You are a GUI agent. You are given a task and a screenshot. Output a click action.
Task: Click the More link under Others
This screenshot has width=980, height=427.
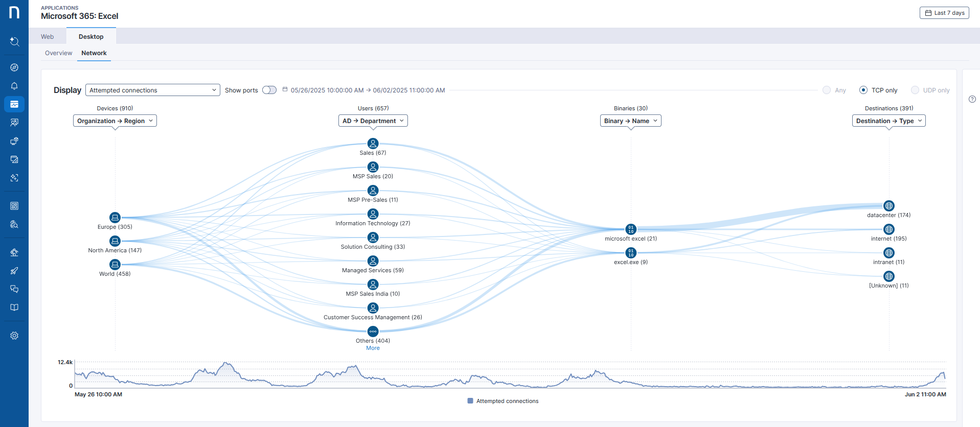point(373,348)
